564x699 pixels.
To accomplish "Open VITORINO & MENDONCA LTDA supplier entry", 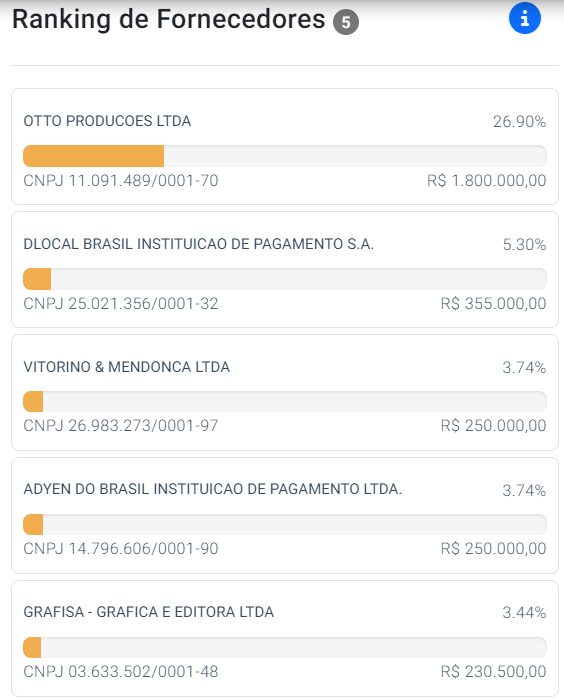I will pyautogui.click(x=127, y=367).
